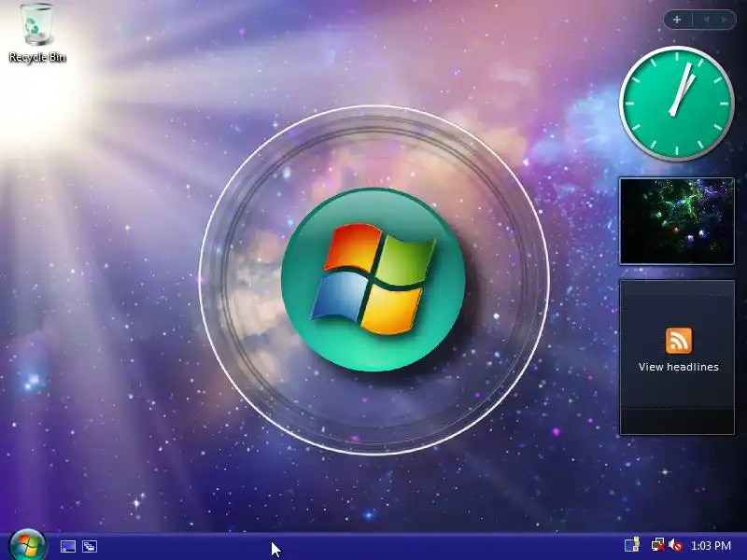
Task: Click the orange RSS feed icon
Action: tap(679, 341)
